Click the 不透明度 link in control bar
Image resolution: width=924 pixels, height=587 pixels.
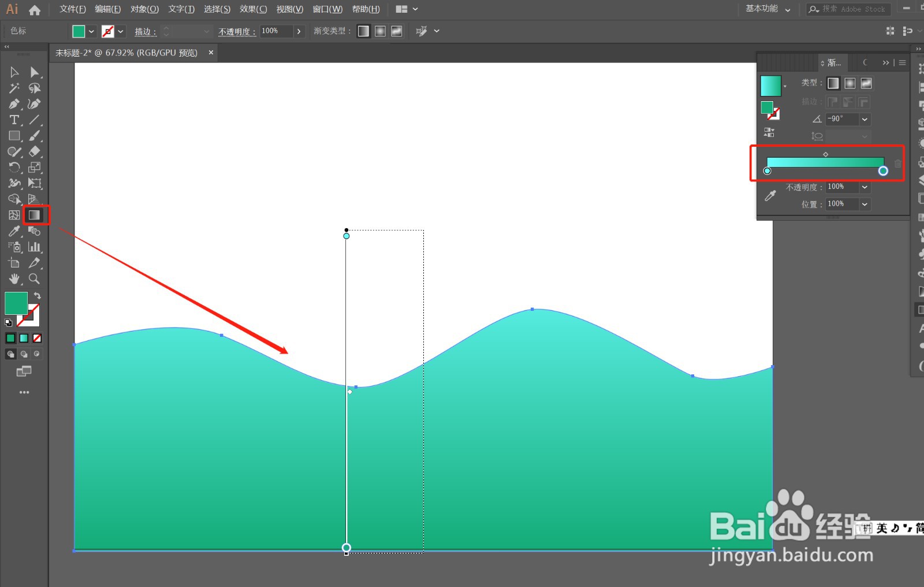coord(237,32)
